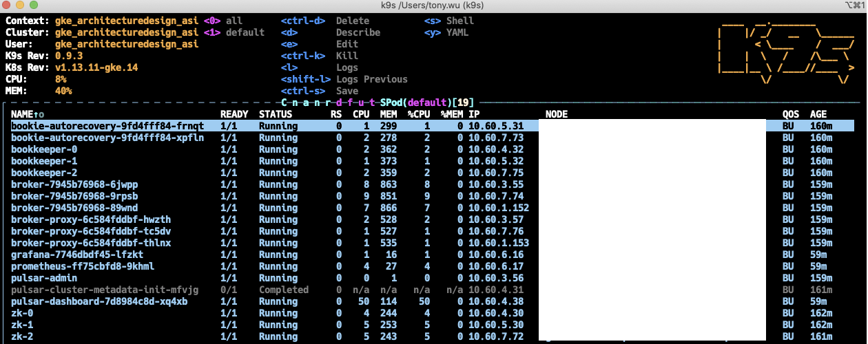This screenshot has height=344, width=868.
Task: Click the AGE column header
Action: 818,114
